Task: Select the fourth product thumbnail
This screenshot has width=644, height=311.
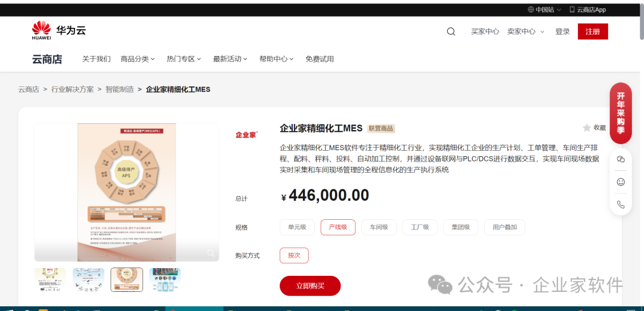Action: (x=165, y=280)
